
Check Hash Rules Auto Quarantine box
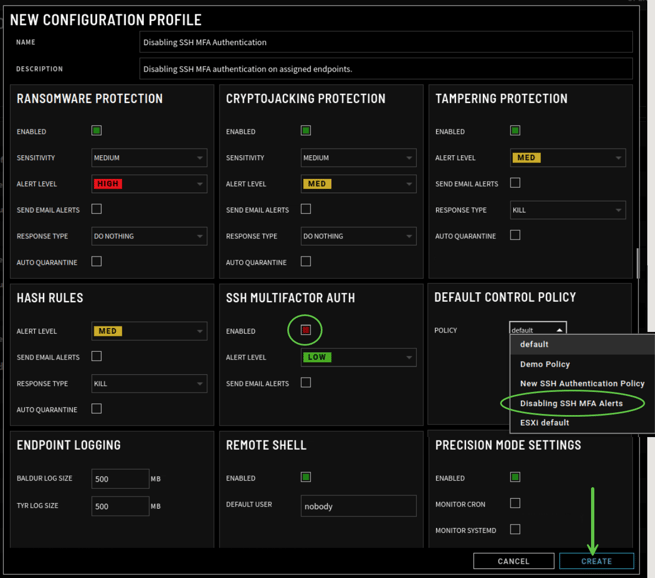pyautogui.click(x=96, y=408)
